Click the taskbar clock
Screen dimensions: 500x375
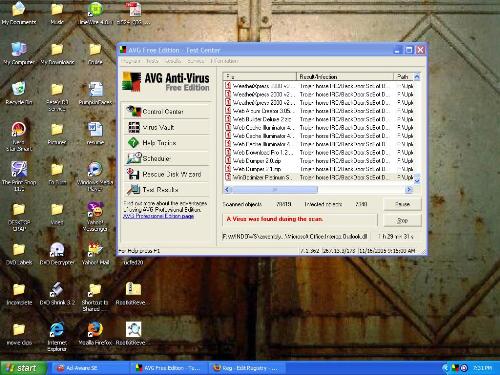point(483,368)
